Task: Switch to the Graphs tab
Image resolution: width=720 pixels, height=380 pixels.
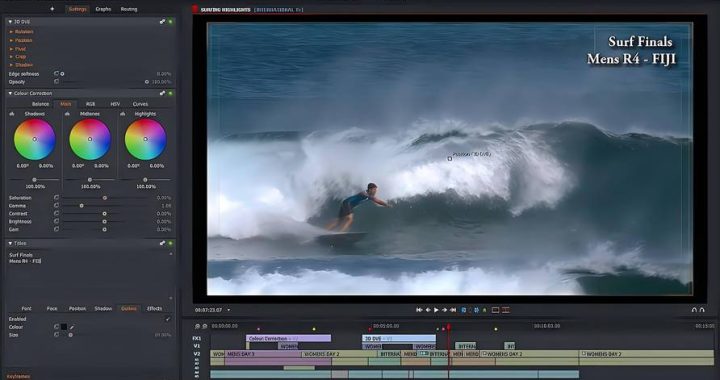Action: click(x=103, y=9)
